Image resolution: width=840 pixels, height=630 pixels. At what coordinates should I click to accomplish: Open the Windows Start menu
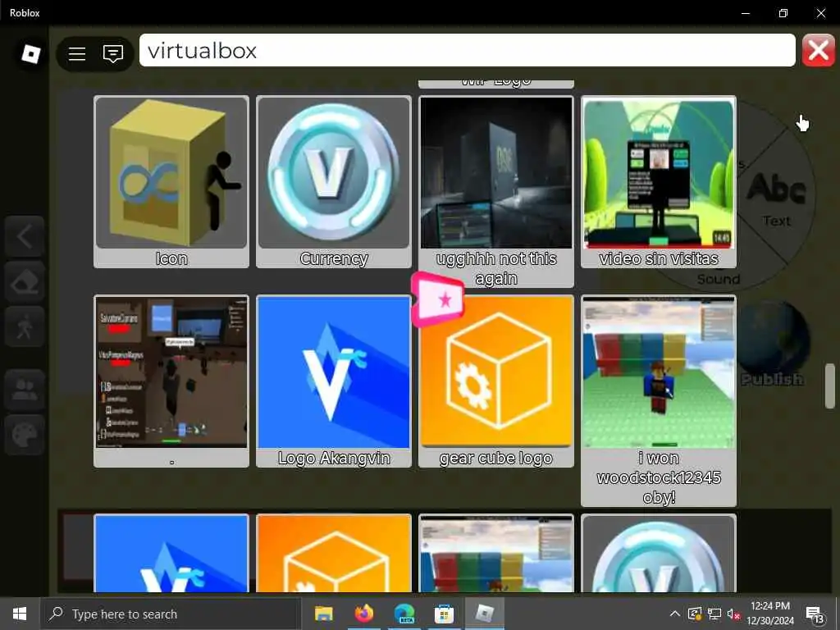point(20,614)
